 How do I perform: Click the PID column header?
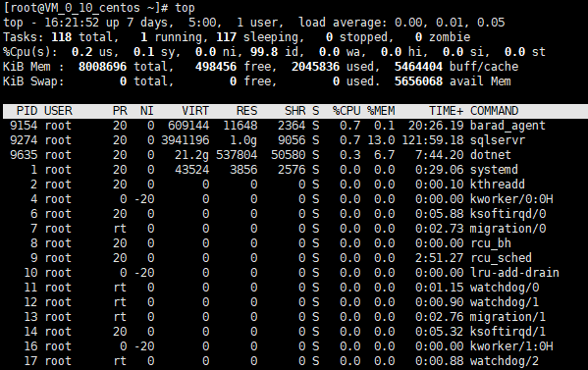tap(27, 111)
